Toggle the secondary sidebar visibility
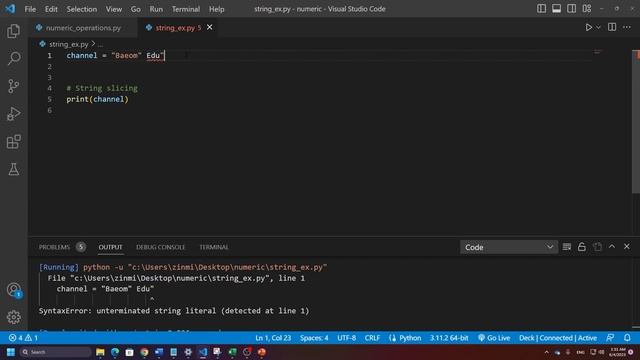This screenshot has width=640, height=360. coord(571,9)
